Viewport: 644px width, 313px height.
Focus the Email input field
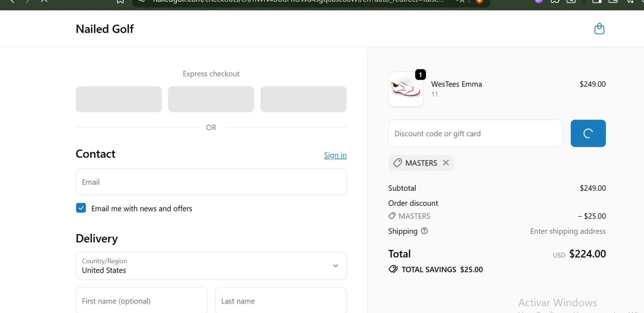pyautogui.click(x=211, y=182)
